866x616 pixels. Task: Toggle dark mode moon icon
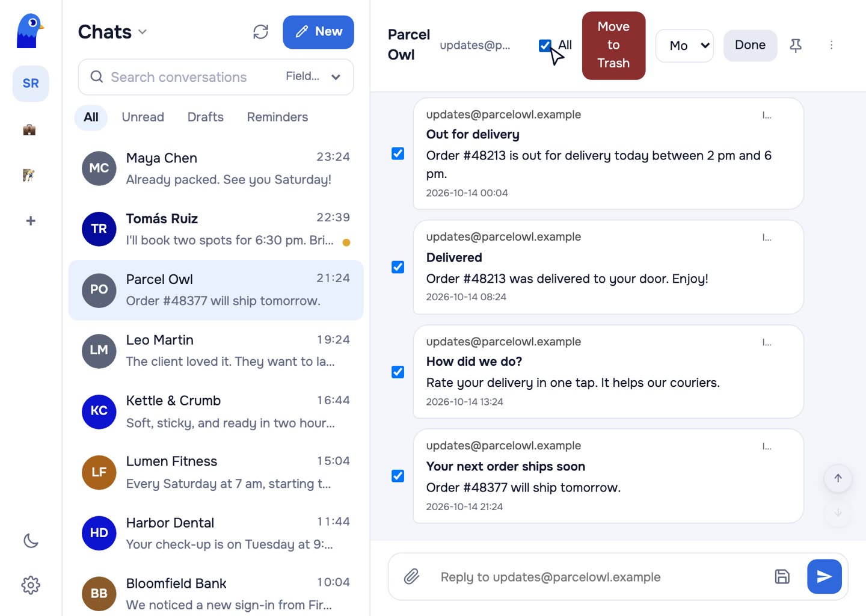[31, 541]
